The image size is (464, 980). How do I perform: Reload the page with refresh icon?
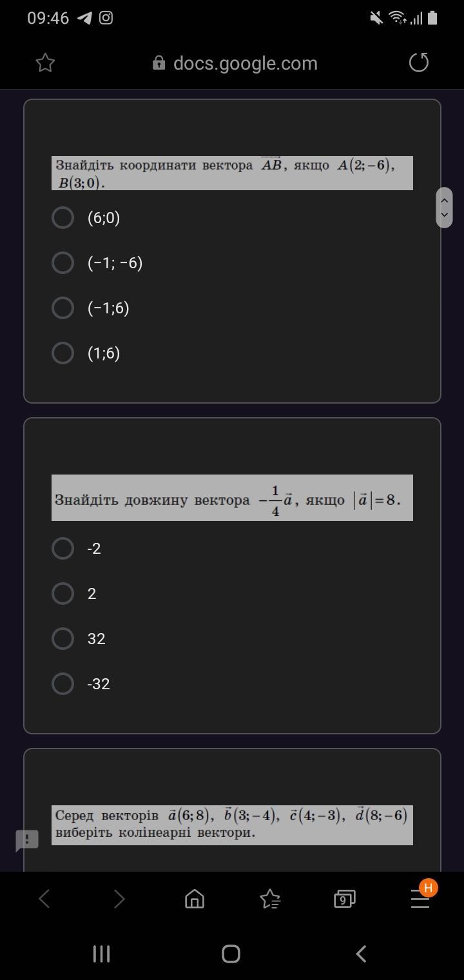coord(419,63)
